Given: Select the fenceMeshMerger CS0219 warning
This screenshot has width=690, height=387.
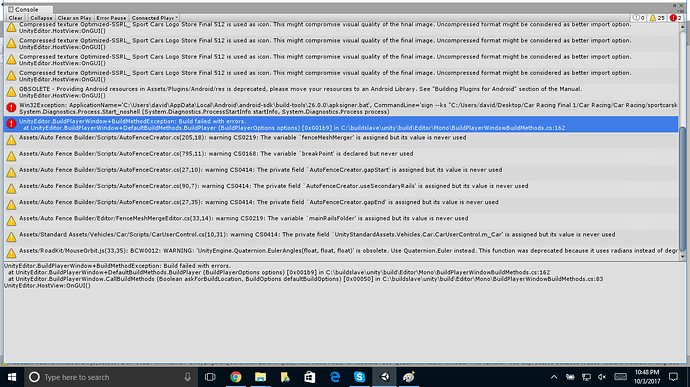Looking at the screenshot, I should point(341,140).
